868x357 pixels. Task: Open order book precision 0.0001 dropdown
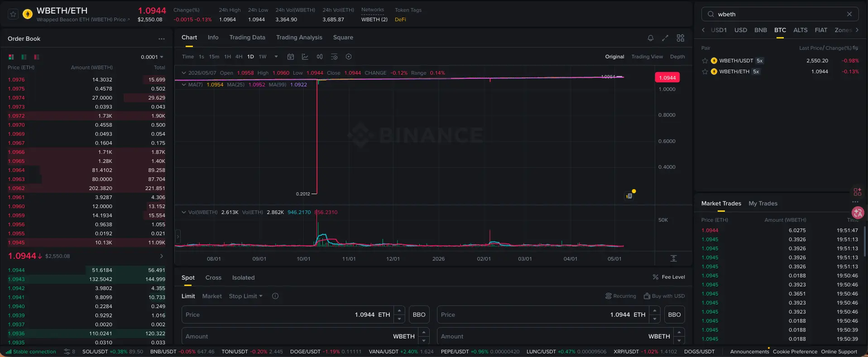(152, 57)
